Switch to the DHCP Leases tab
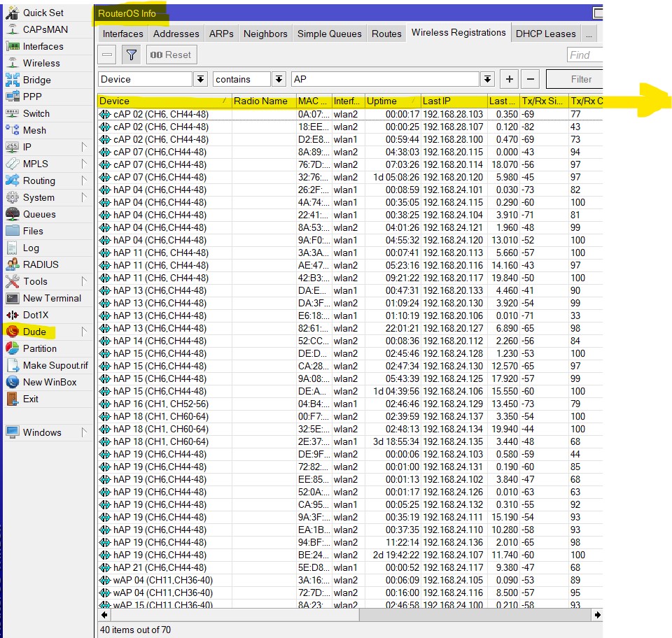Viewport: 672px width, 638px height. point(545,34)
